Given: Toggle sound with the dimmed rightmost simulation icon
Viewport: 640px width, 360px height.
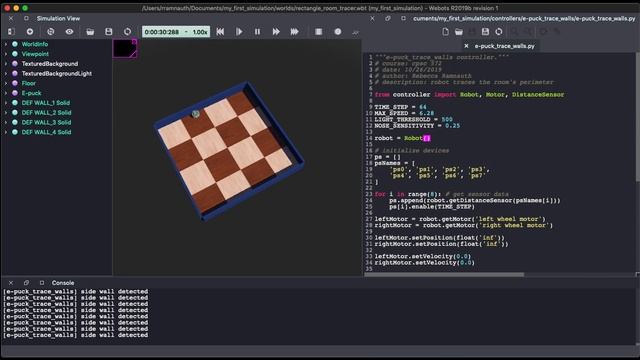Looking at the screenshot, I should pyautogui.click(x=356, y=32).
